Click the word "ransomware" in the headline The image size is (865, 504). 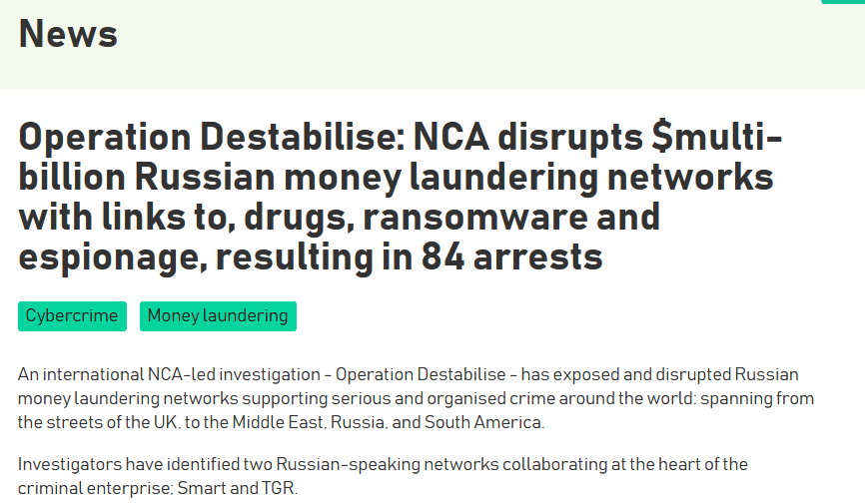click(x=475, y=217)
